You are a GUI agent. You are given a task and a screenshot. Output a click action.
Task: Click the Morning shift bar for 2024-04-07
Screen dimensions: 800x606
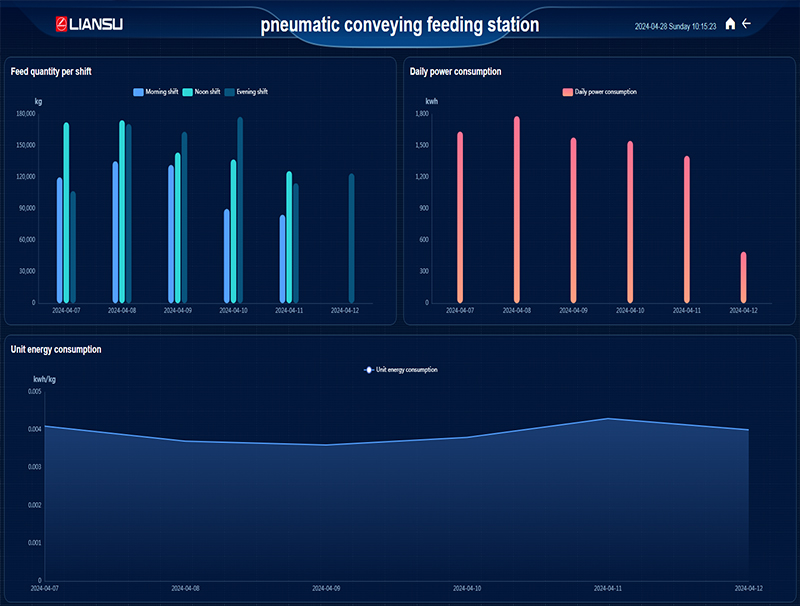[60, 240]
